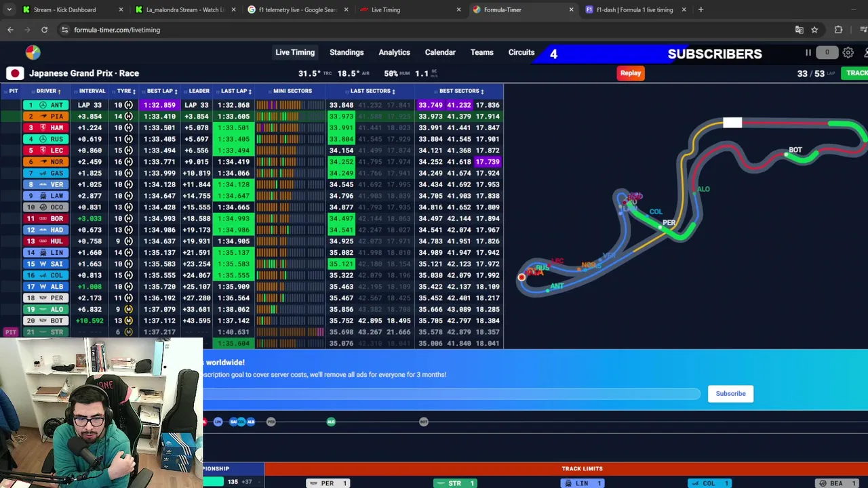Screen dimensions: 868x488
Task: Select driver PIA McLaren badge
Action: pos(45,117)
